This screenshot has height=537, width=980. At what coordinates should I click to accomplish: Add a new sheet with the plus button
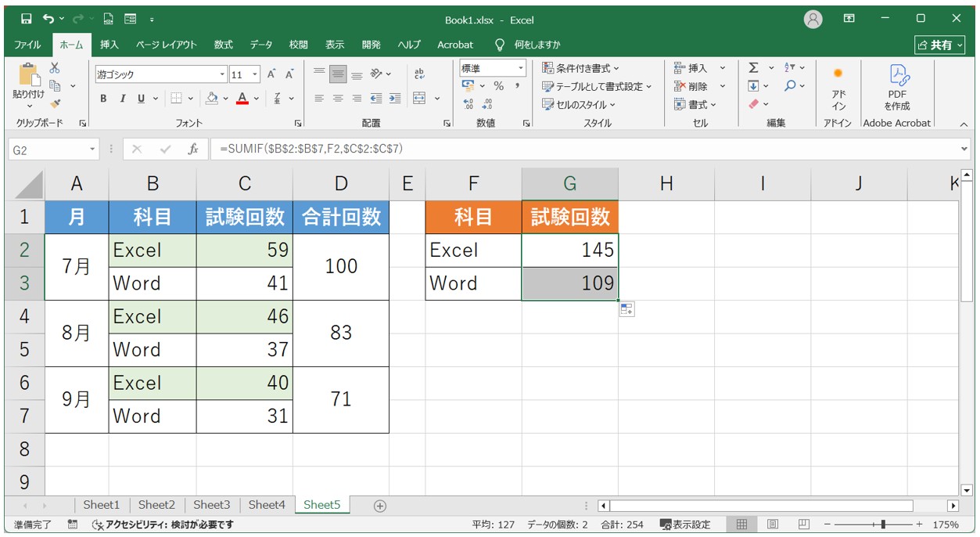pos(380,506)
